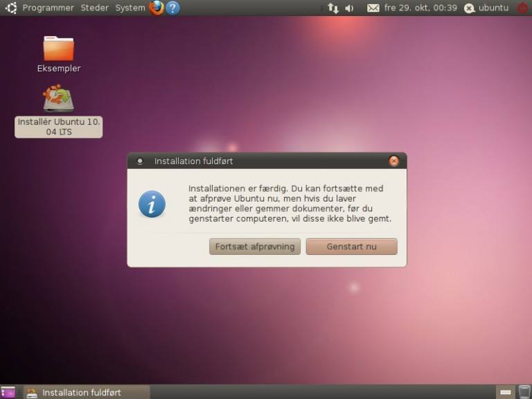Close the Installation fuldført dialog

point(393,161)
